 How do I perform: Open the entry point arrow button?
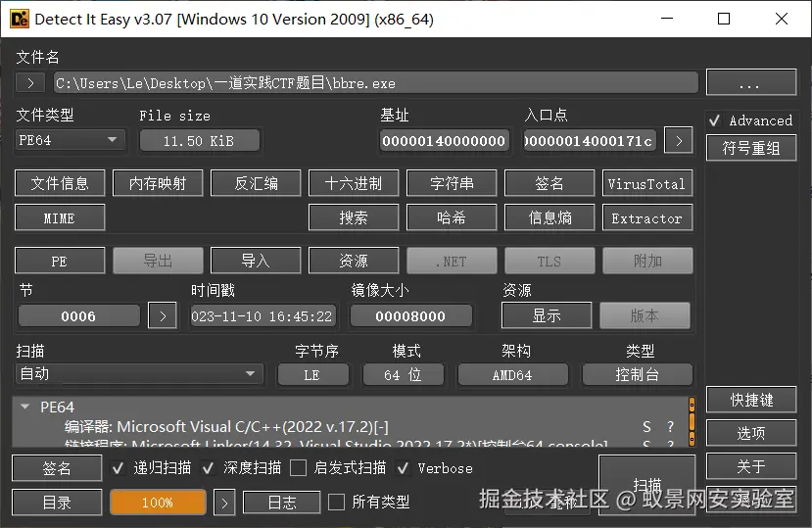[x=679, y=140]
